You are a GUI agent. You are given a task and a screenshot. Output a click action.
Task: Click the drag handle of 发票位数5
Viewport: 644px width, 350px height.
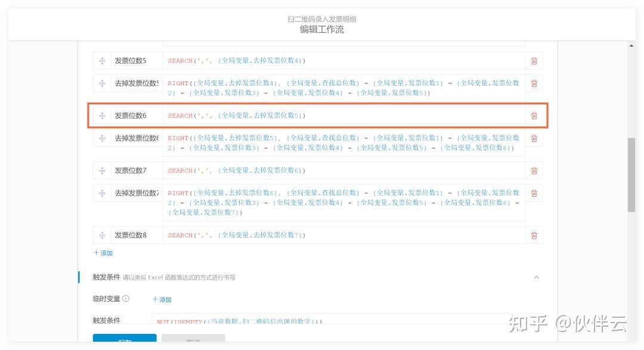pyautogui.click(x=102, y=61)
